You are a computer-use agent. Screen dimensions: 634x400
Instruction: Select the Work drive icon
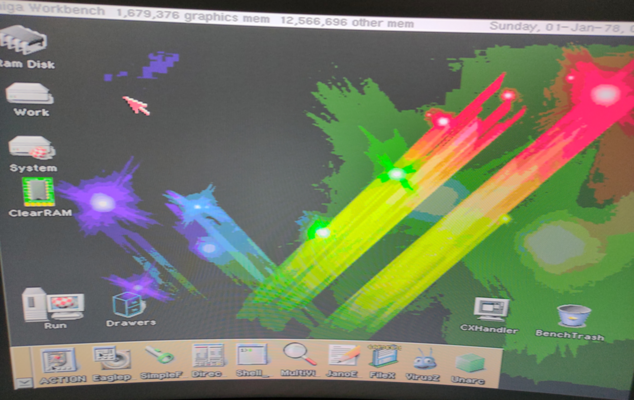tap(29, 94)
